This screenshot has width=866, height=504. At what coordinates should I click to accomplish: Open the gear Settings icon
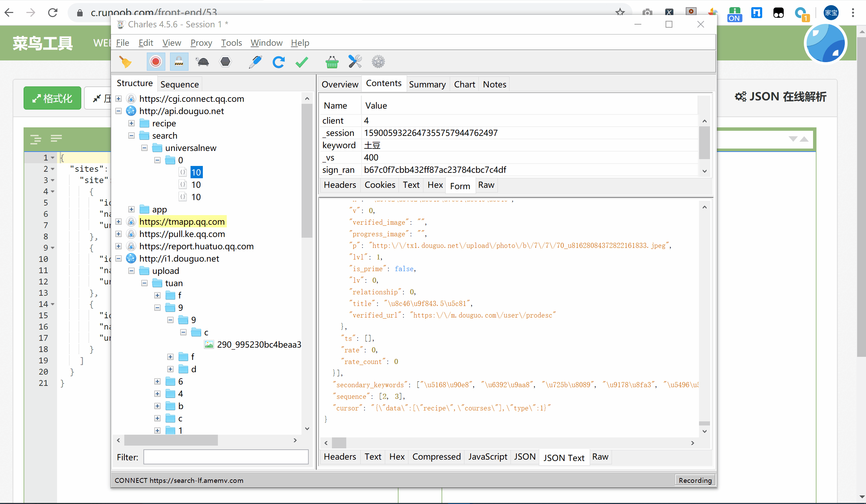(378, 62)
